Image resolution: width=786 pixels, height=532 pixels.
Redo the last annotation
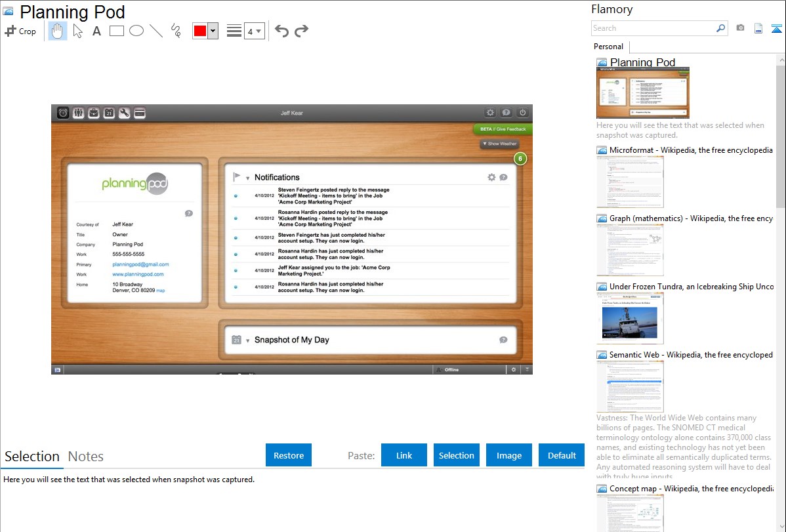coord(301,31)
